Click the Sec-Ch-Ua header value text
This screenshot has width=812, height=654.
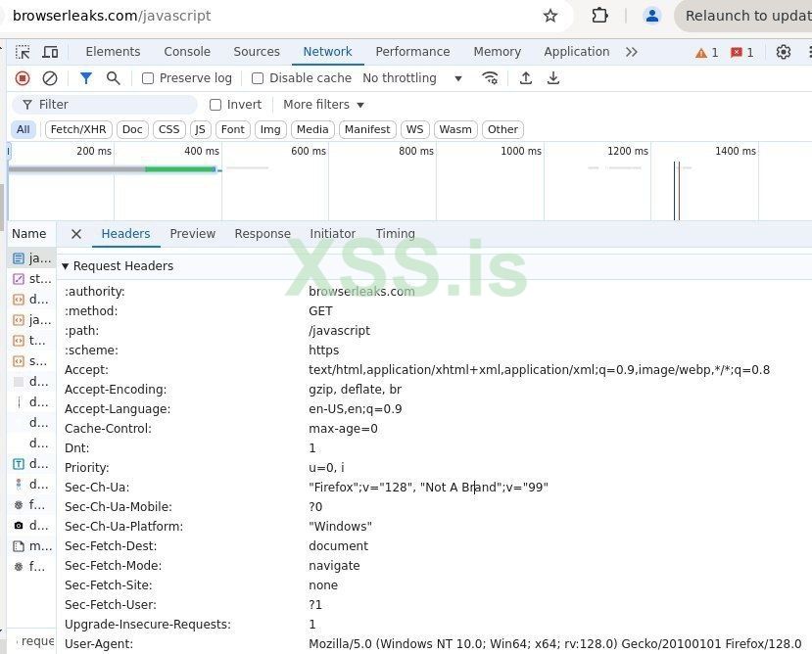click(x=428, y=488)
